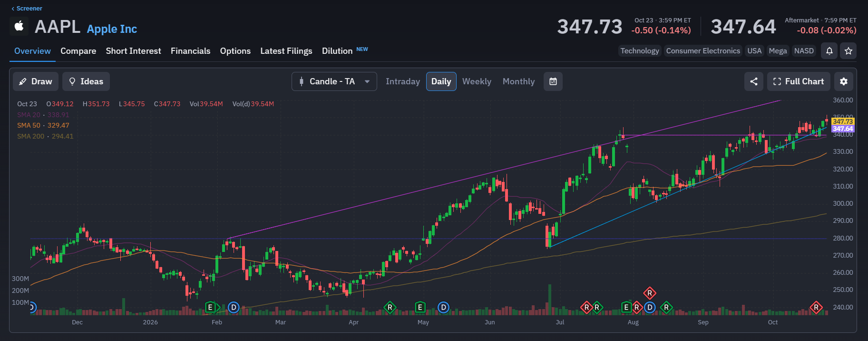
Task: Click the red R marker in July
Action: pos(586,308)
